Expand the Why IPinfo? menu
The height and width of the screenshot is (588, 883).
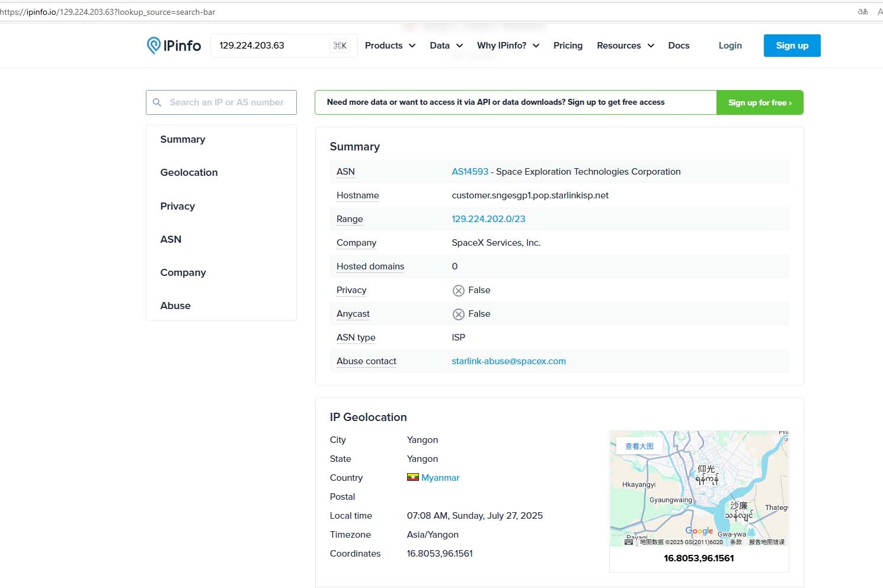pyautogui.click(x=508, y=46)
